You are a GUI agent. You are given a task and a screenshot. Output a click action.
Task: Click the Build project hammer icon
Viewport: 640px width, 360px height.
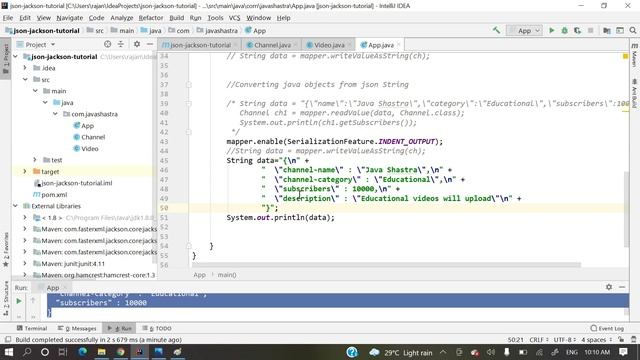coord(496,30)
